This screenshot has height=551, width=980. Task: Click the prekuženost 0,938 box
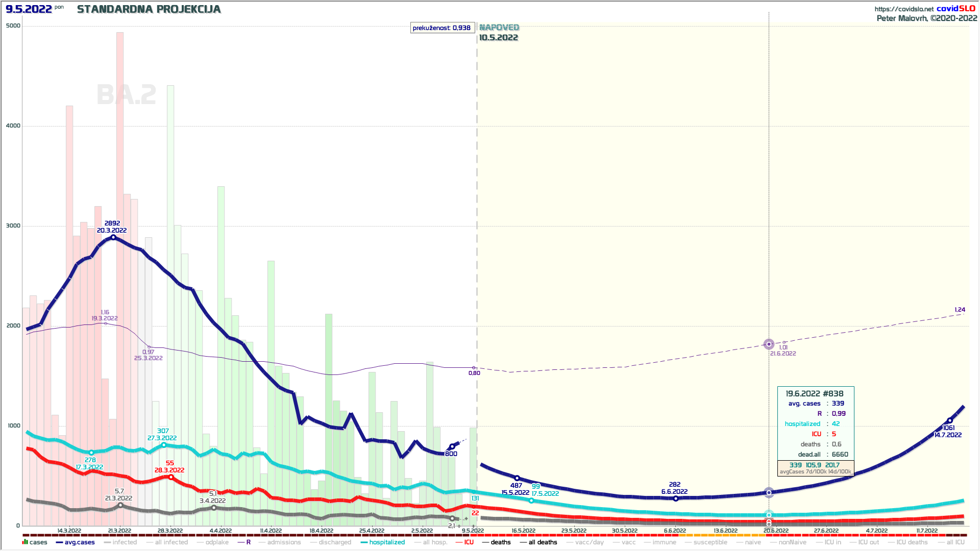(442, 28)
